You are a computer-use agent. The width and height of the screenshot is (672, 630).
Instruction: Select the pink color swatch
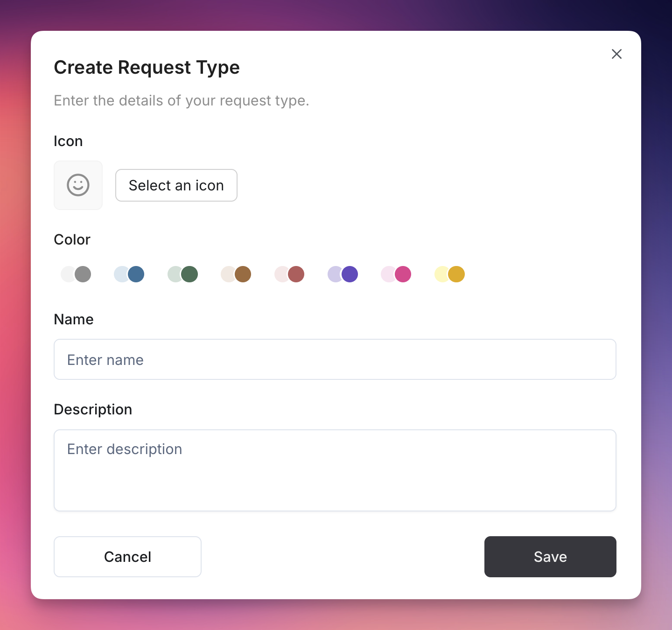[x=396, y=274]
